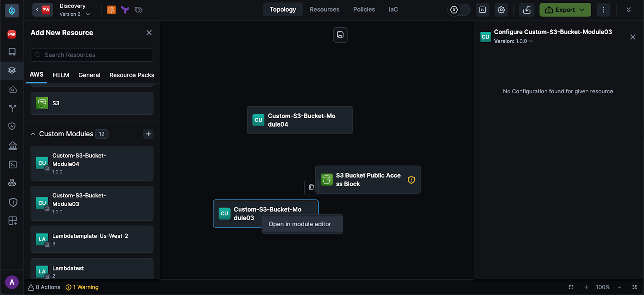
Task: Go back via the PW back button
Action: coord(42,10)
